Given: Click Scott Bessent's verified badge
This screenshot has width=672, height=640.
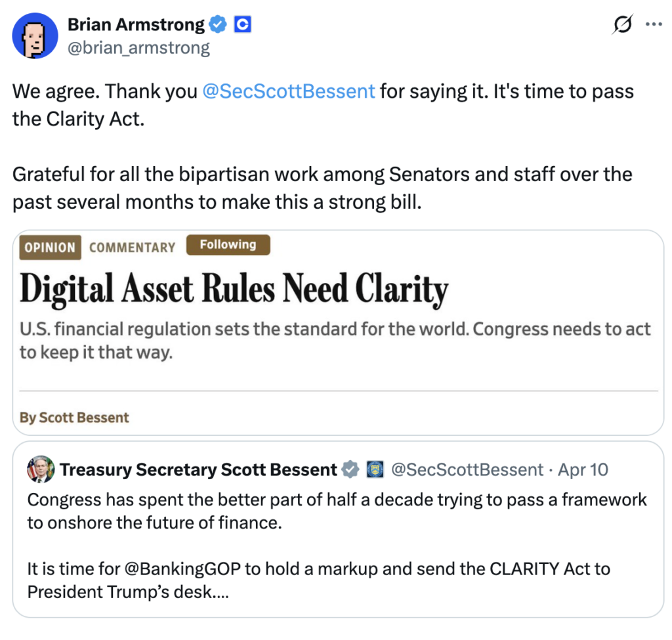Looking at the screenshot, I should 350,469.
